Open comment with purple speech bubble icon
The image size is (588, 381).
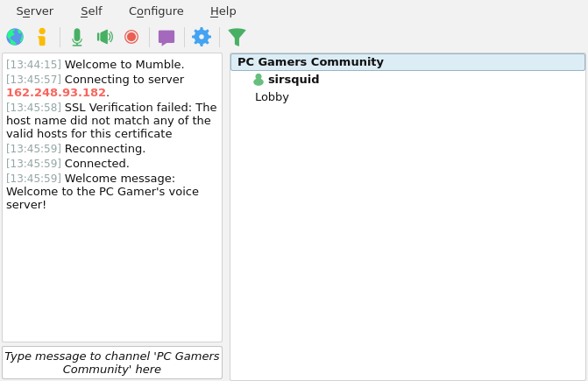(166, 38)
